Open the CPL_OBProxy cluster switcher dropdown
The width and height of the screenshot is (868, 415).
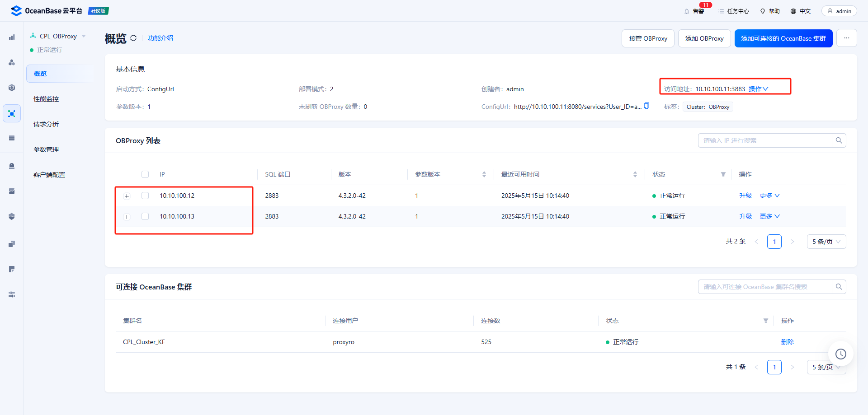(x=84, y=36)
